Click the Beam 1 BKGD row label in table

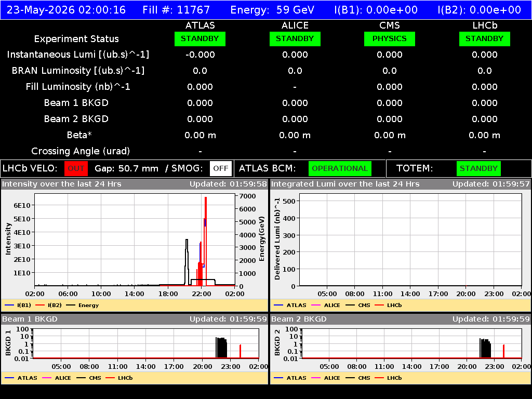click(76, 103)
